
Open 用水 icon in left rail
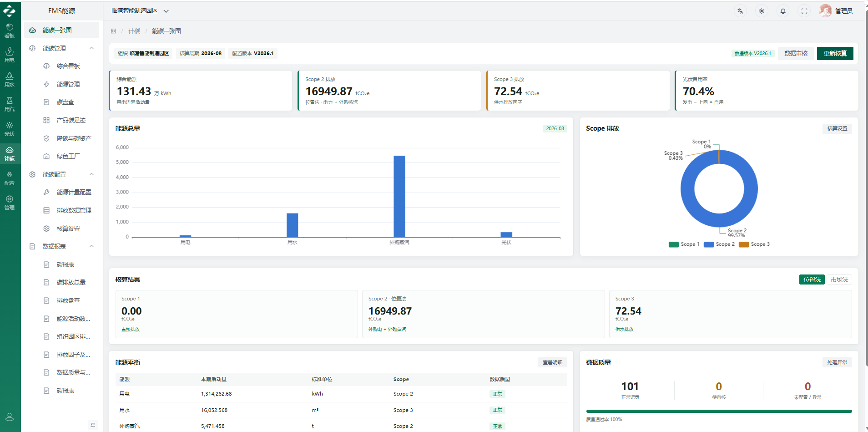pos(10,80)
